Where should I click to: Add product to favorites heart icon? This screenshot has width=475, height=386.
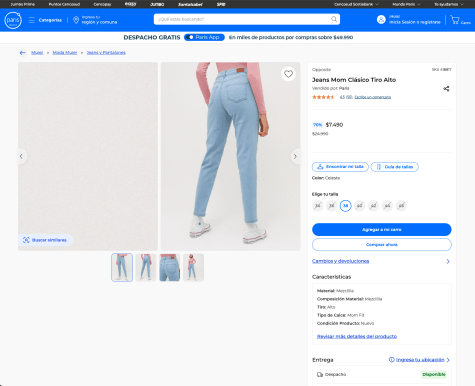point(288,74)
